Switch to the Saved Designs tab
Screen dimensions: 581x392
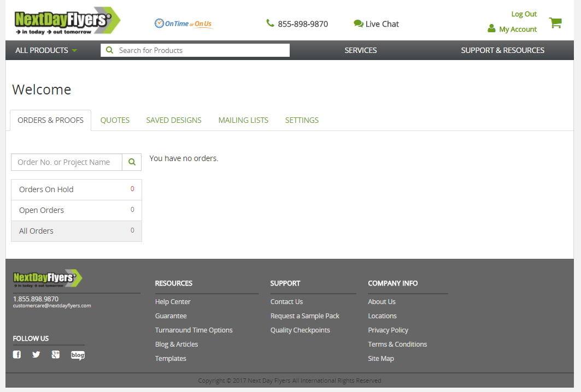(x=174, y=120)
